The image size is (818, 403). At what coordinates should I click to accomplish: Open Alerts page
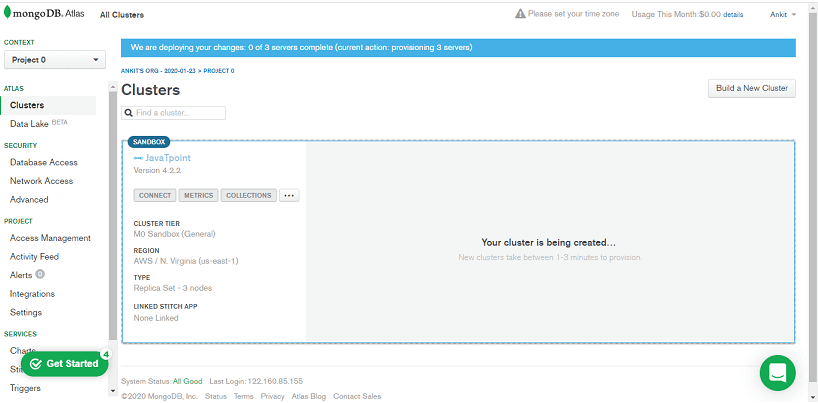click(x=21, y=275)
